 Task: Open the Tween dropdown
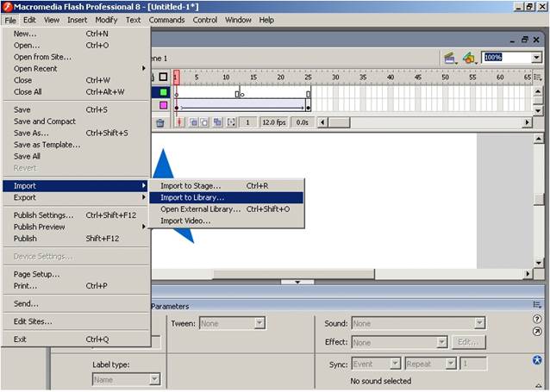pos(232,323)
